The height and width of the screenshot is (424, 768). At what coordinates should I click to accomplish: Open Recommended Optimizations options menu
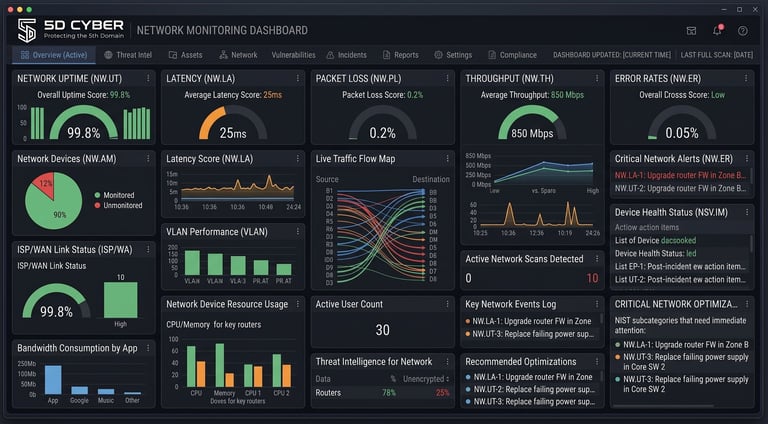[597, 362]
